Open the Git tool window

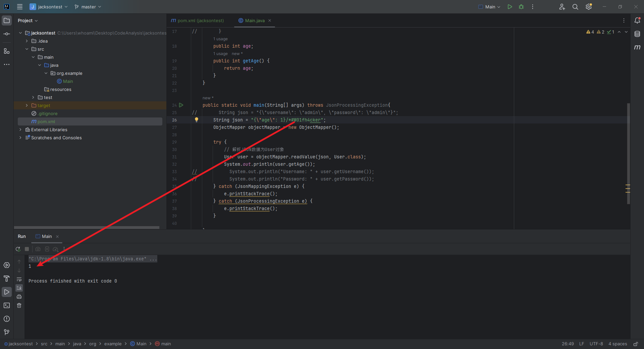(x=7, y=332)
